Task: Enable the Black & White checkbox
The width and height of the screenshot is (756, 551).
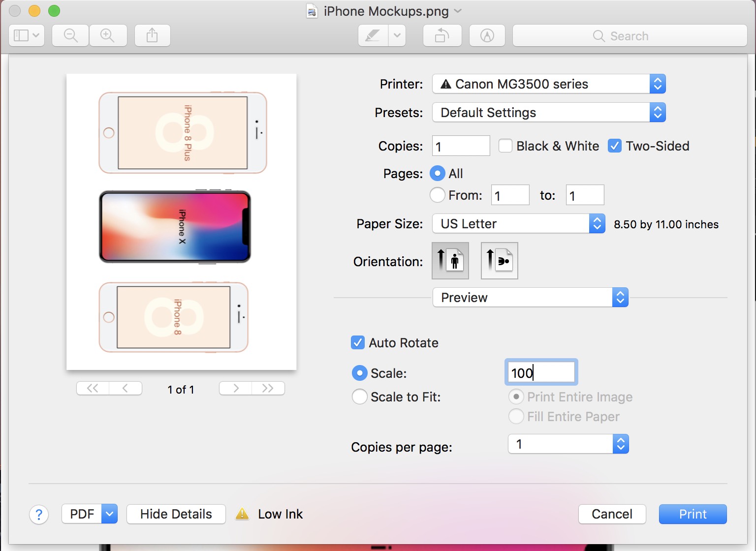Action: pos(505,146)
